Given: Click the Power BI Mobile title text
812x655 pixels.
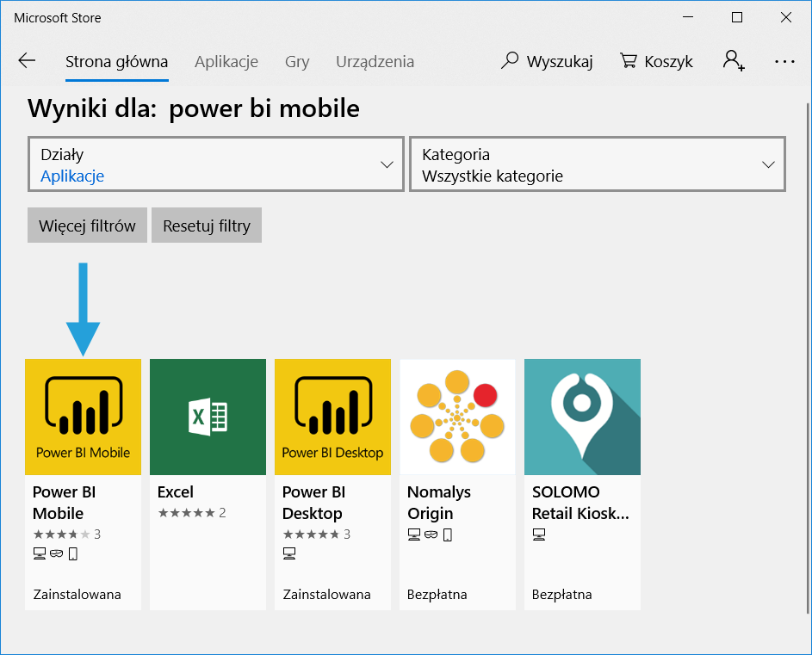Looking at the screenshot, I should 64,503.
